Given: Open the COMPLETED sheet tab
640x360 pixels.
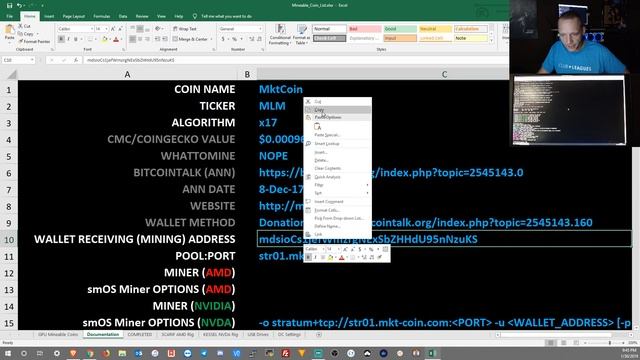Looking at the screenshot, I should [x=140, y=335].
